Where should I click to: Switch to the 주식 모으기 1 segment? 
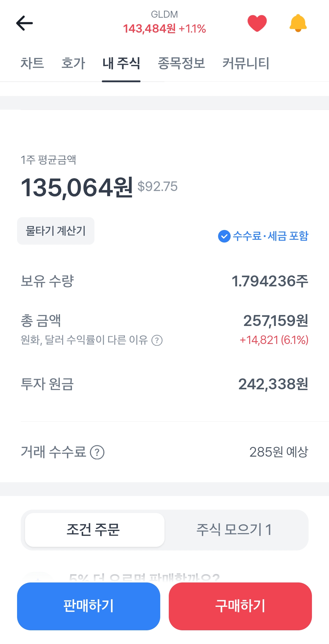tap(234, 530)
